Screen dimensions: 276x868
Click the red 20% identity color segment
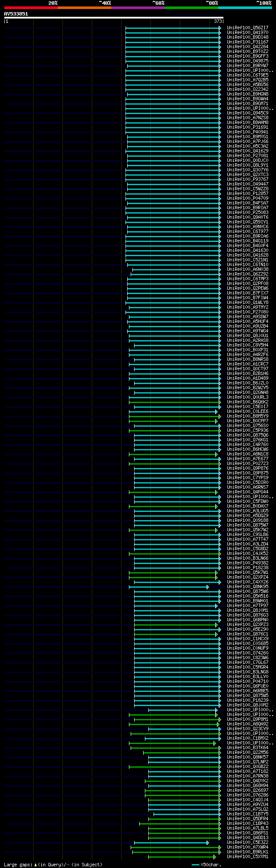(x=31, y=8)
